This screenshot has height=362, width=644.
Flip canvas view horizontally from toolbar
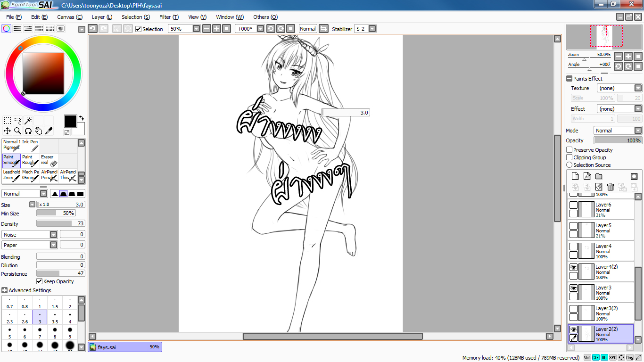click(x=323, y=29)
